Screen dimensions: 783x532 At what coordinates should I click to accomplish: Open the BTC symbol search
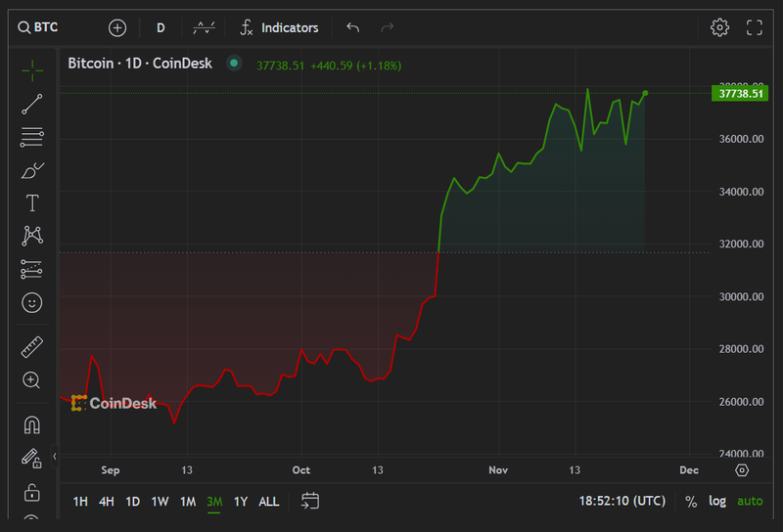pos(39,27)
